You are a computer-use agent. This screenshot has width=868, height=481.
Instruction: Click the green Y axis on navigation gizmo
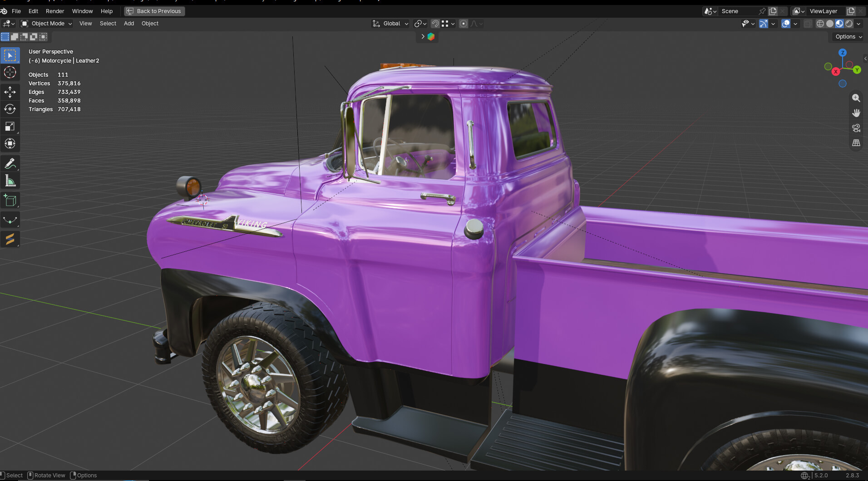857,70
